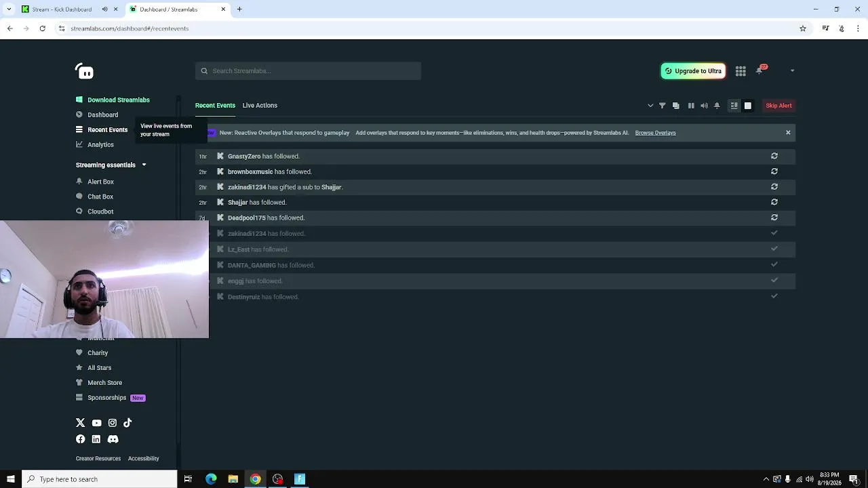Replay the Shajjar follow alert
Image resolution: width=868 pixels, height=488 pixels.
(774, 202)
